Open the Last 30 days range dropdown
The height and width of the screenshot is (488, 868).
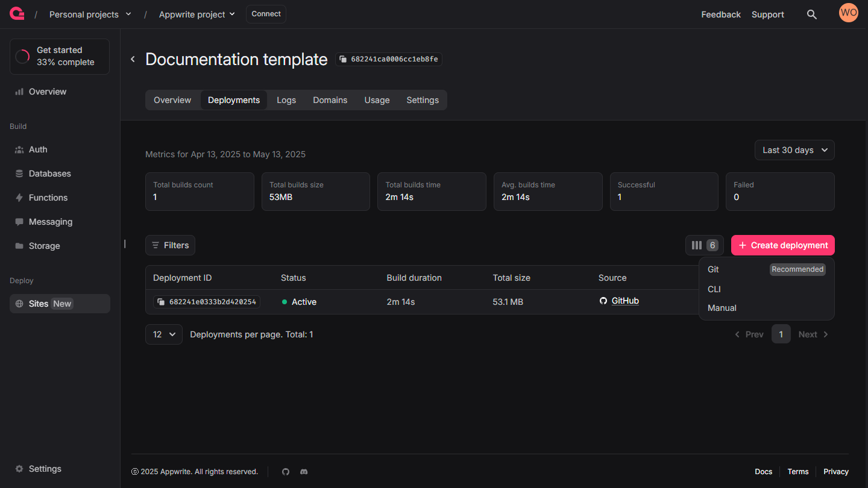click(794, 150)
